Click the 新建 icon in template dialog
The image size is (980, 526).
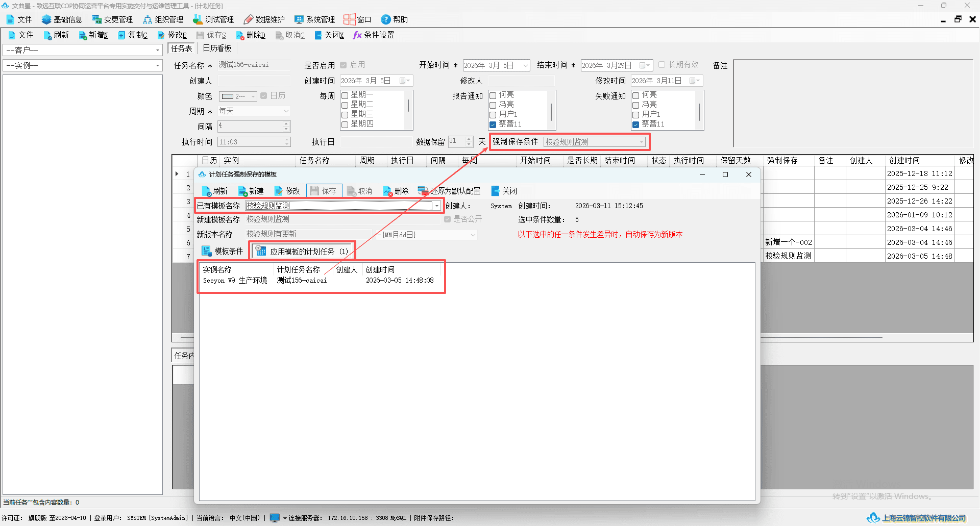point(243,191)
